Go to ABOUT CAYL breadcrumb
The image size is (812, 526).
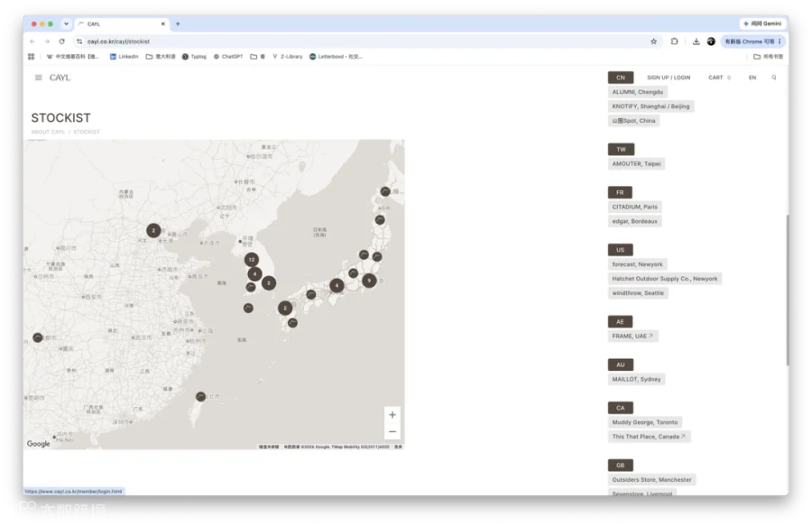tap(48, 132)
